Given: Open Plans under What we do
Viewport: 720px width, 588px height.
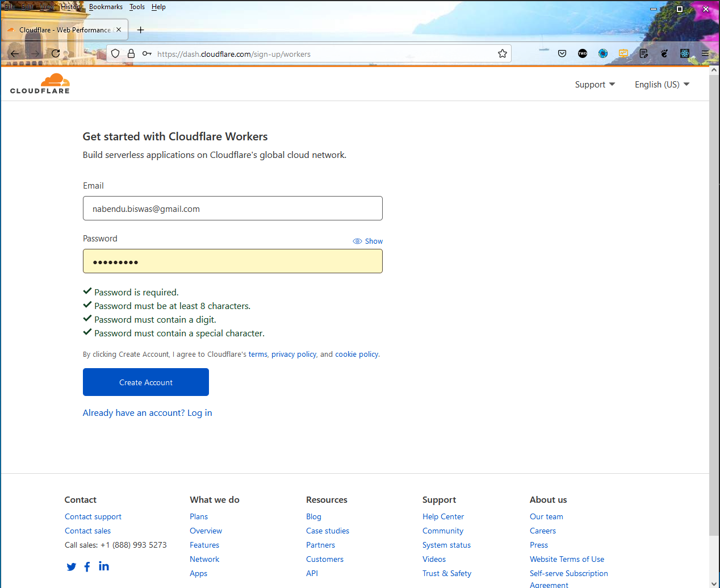Looking at the screenshot, I should [x=199, y=516].
